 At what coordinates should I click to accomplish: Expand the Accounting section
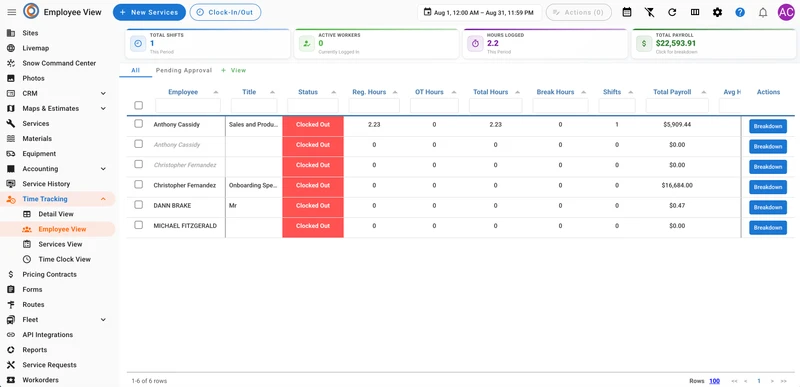click(103, 169)
